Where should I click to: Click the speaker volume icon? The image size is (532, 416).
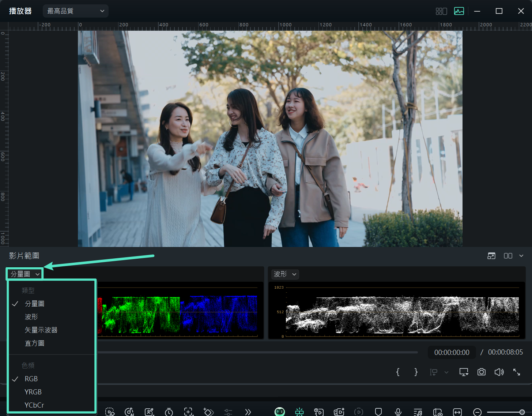point(499,372)
